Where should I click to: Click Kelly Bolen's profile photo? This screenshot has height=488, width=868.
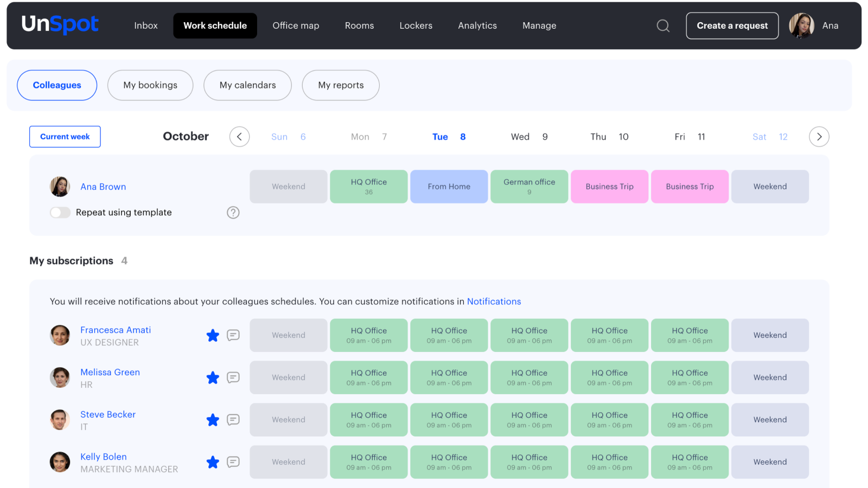60,462
